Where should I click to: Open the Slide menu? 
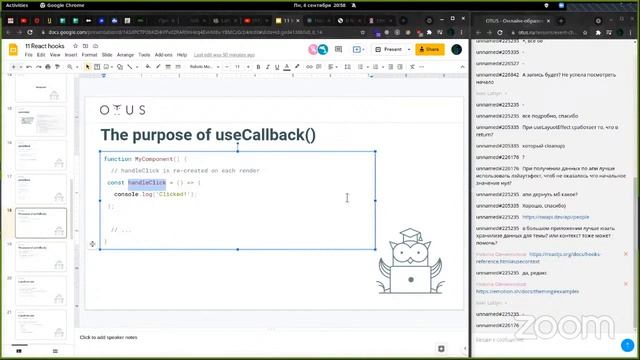coord(107,55)
